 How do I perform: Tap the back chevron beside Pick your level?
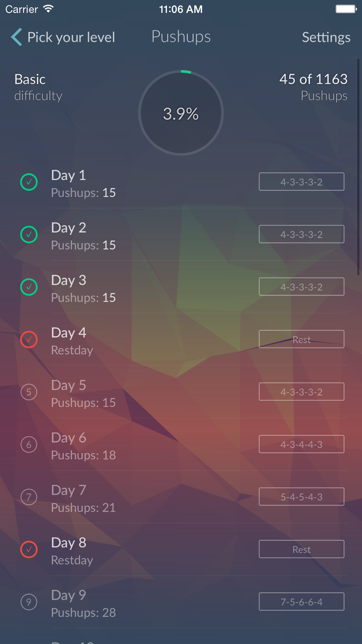17,37
